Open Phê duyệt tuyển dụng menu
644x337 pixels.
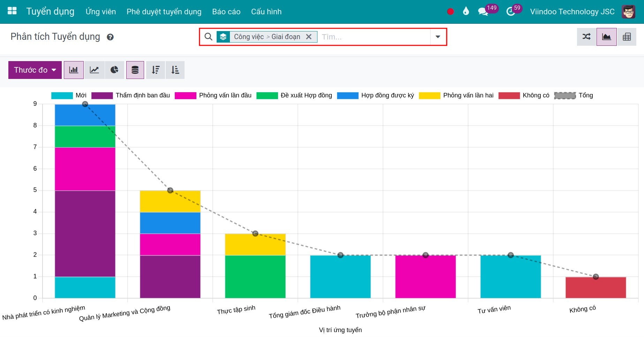pyautogui.click(x=164, y=12)
